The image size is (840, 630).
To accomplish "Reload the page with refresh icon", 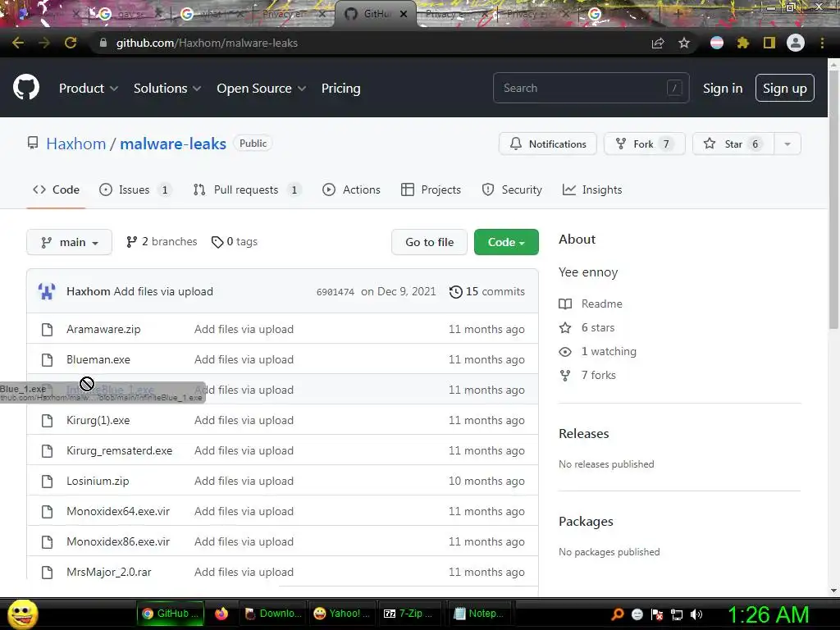I will coord(71,43).
